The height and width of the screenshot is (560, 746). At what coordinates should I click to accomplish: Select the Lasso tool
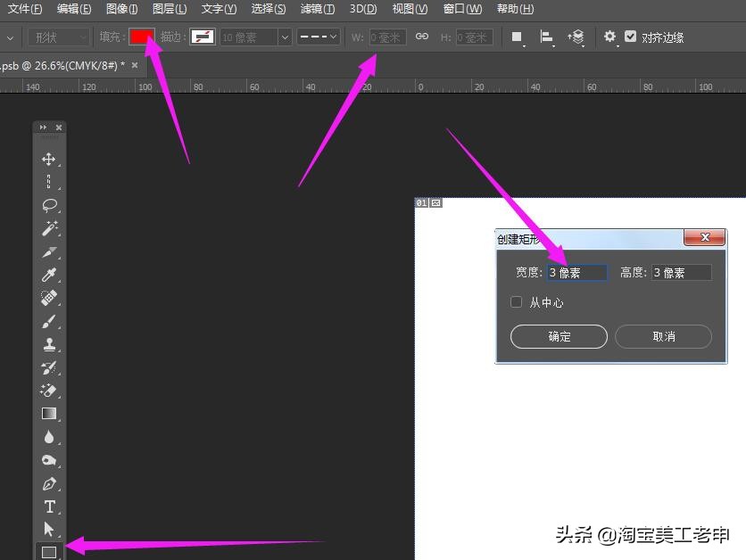[x=49, y=205]
